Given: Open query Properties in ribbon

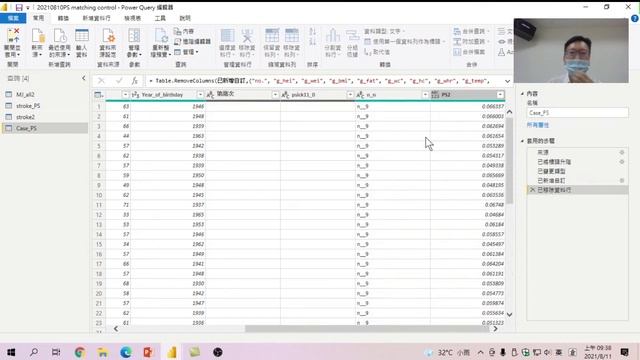Looking at the screenshot, I should click(184, 31).
